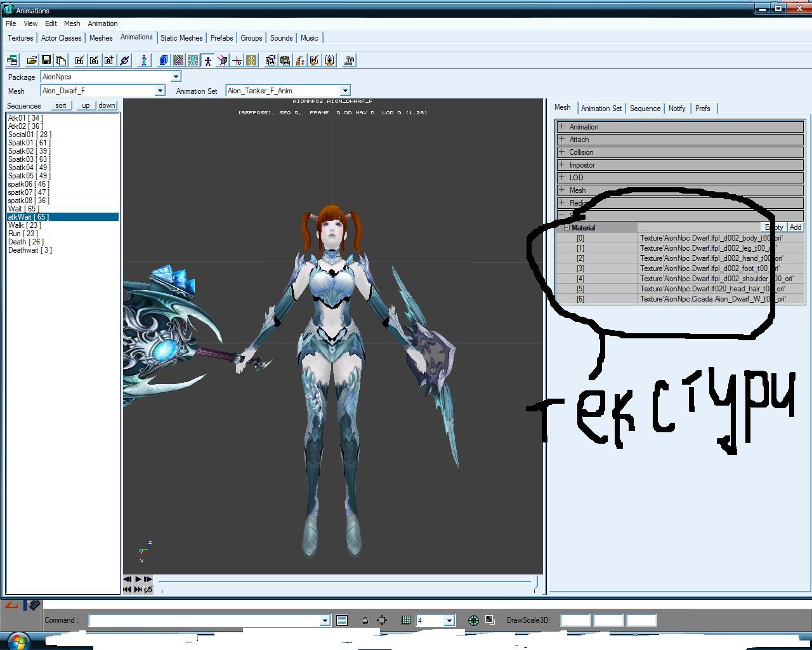Screen dimensions: 812x650
Task: Click the blue info 'i' toolbar icon
Action: pyautogui.click(x=144, y=60)
